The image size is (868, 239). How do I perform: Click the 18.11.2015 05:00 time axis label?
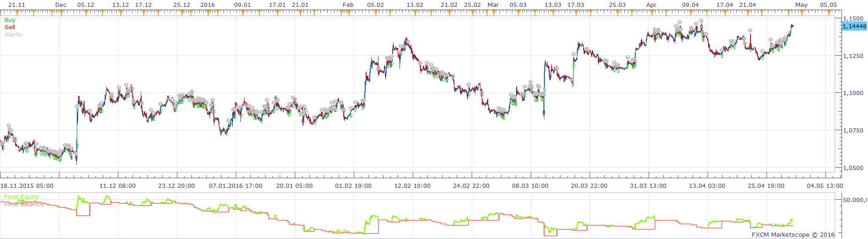pos(27,186)
